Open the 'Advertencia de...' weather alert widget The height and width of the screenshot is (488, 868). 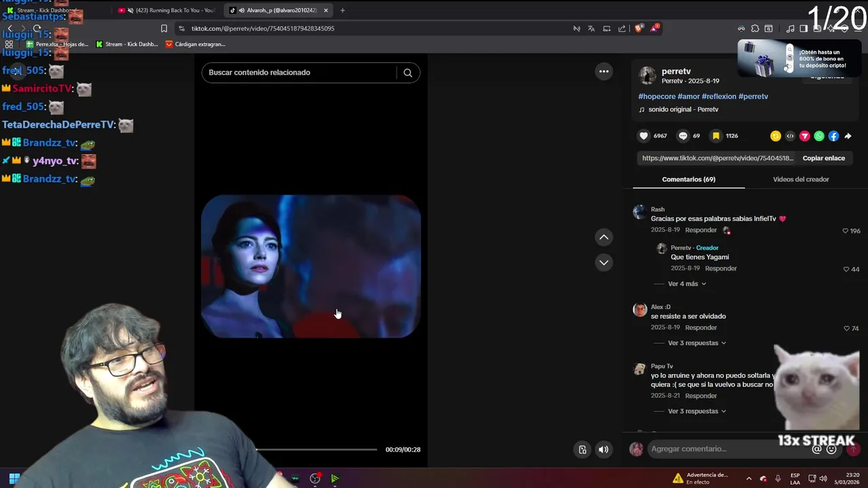click(x=700, y=479)
